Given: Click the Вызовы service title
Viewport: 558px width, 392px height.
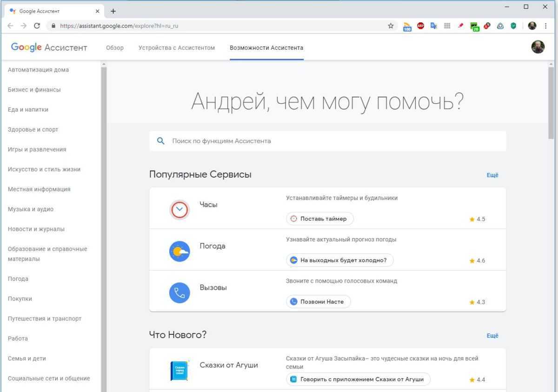Looking at the screenshot, I should point(213,287).
